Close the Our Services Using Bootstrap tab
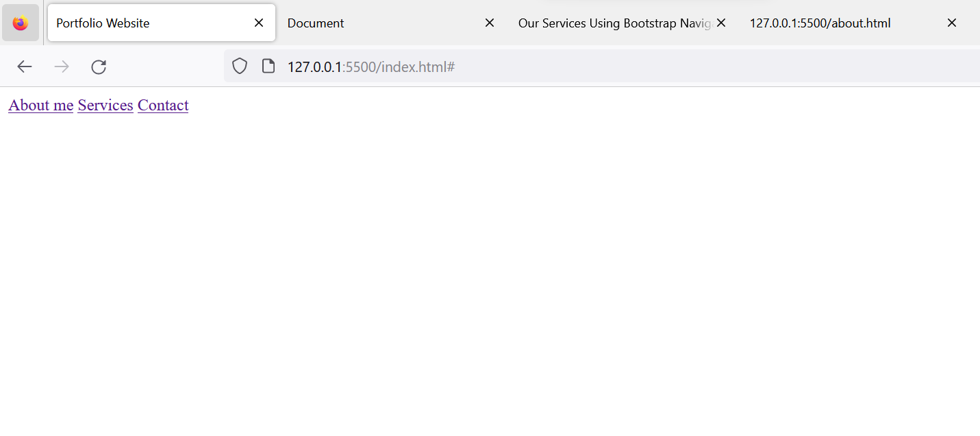 (x=720, y=23)
